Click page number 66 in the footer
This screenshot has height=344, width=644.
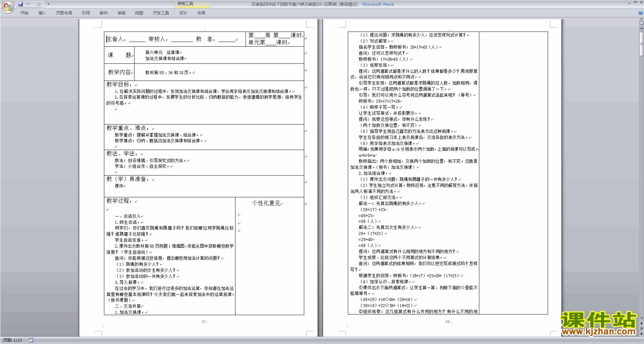(x=448, y=322)
